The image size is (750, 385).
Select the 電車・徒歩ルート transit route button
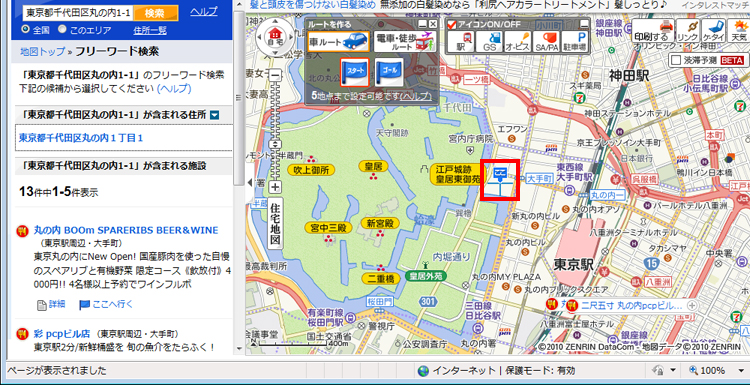click(x=405, y=42)
